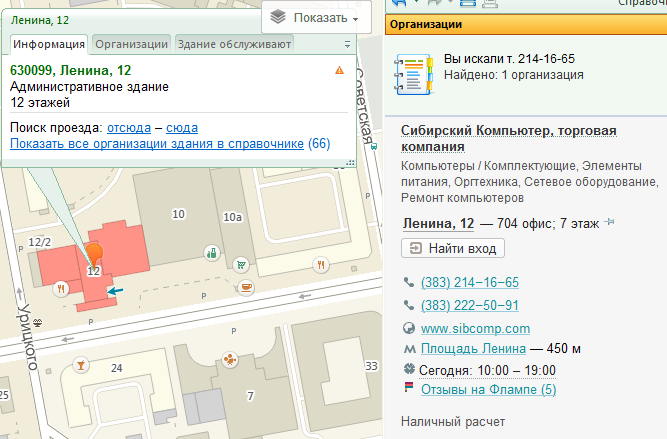Image resolution: width=667 pixels, height=439 pixels.
Task: Click the shopping cart icon on map
Action: point(241,265)
